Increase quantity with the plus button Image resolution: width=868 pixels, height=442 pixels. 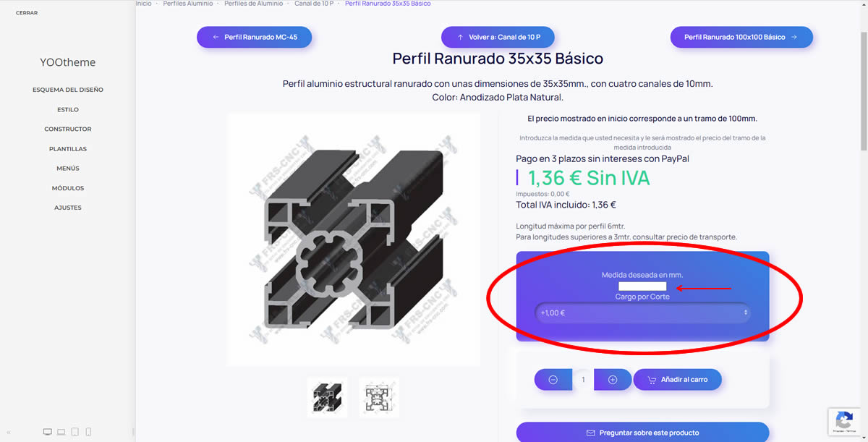(613, 380)
